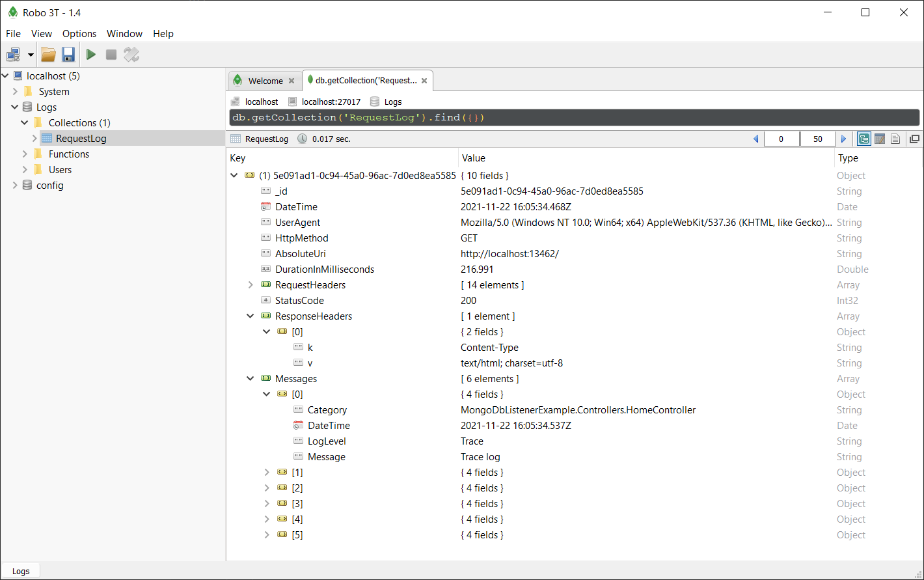
Task: Collapse ResponseHeaders [0] object with 2 fields
Action: (267, 331)
